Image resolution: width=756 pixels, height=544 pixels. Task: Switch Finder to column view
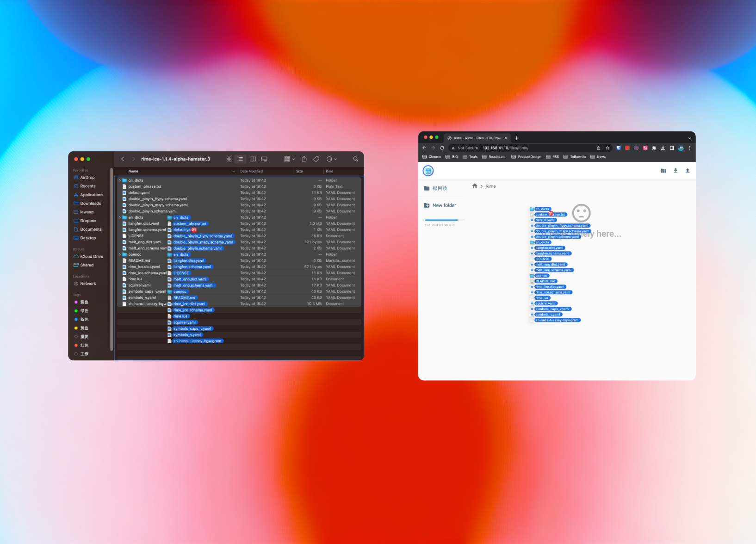[253, 159]
